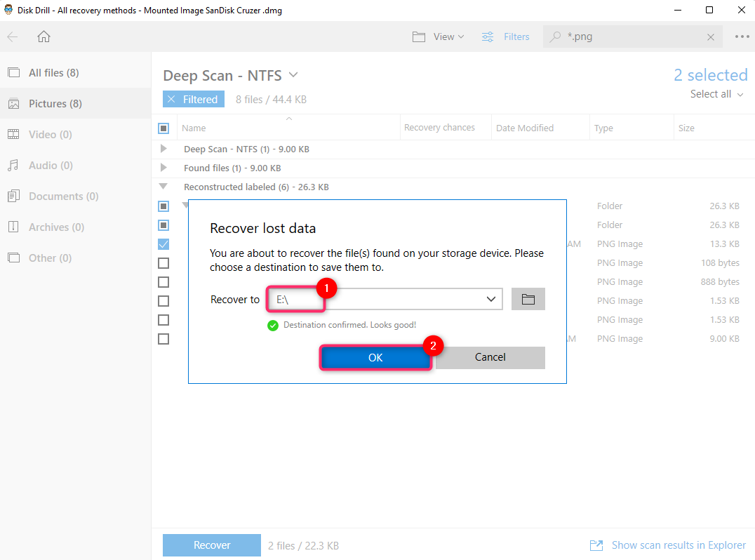Click Show scan results in Explorer link

point(679,545)
